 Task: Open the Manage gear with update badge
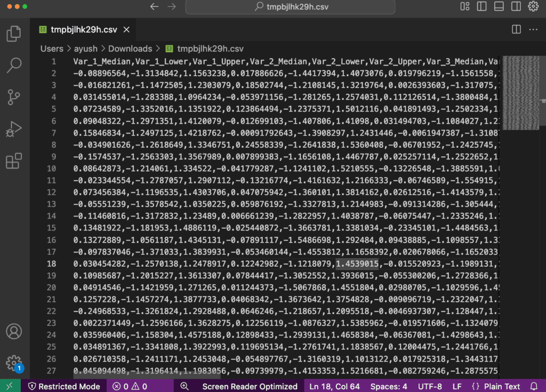click(x=14, y=363)
